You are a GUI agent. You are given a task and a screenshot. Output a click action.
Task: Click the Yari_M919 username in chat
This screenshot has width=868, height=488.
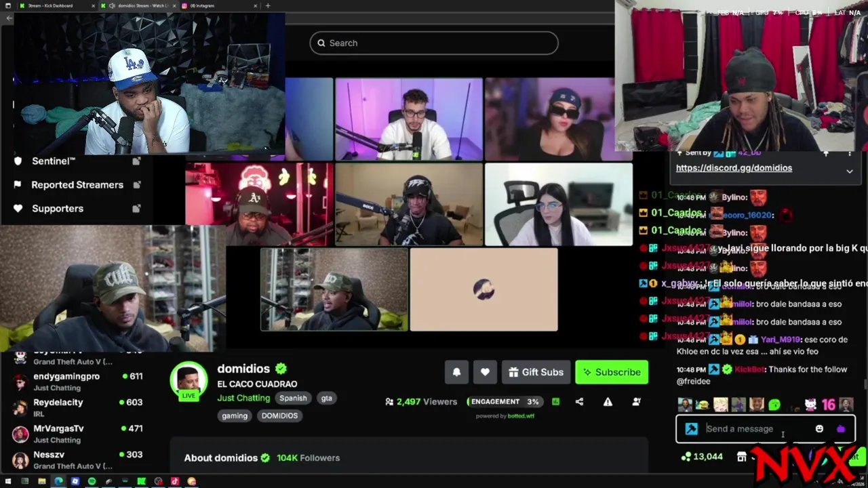[x=781, y=340]
